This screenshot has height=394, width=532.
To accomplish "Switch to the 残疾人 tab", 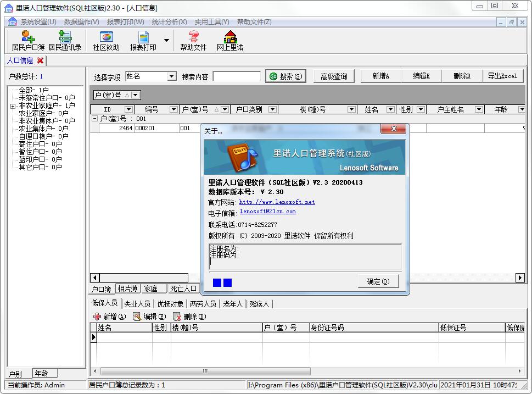I will tap(259, 304).
